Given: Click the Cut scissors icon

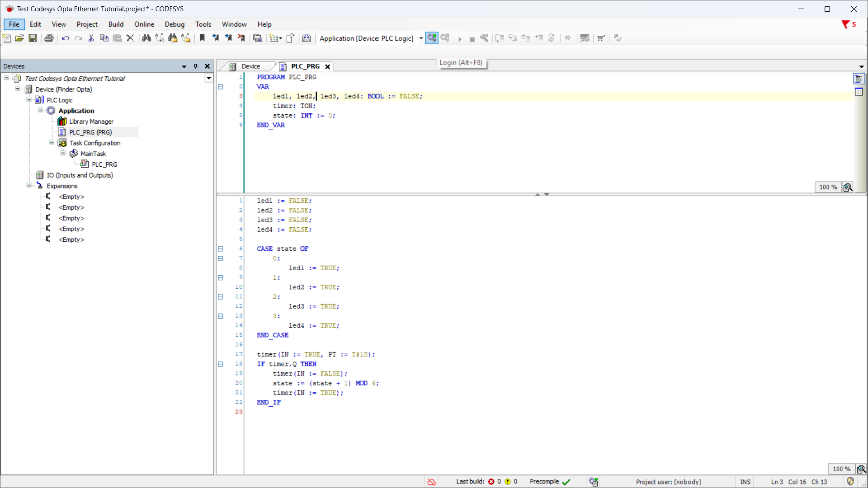Looking at the screenshot, I should (91, 38).
